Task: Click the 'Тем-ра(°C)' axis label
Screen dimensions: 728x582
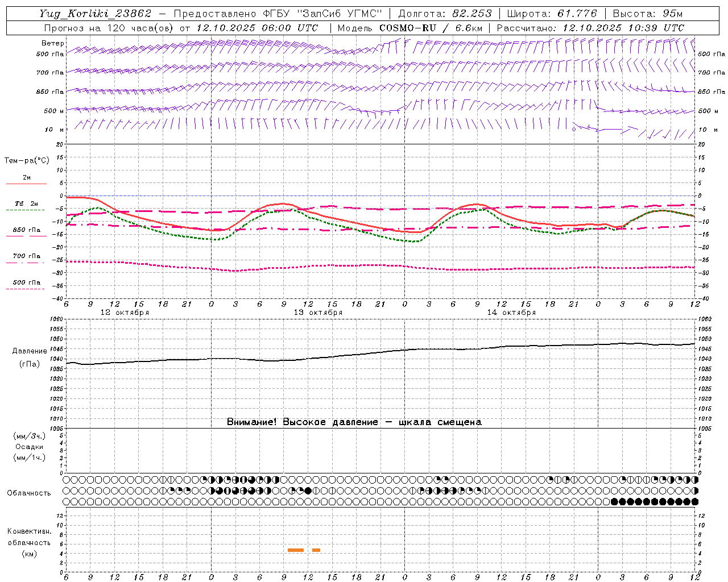Action: tap(27, 161)
